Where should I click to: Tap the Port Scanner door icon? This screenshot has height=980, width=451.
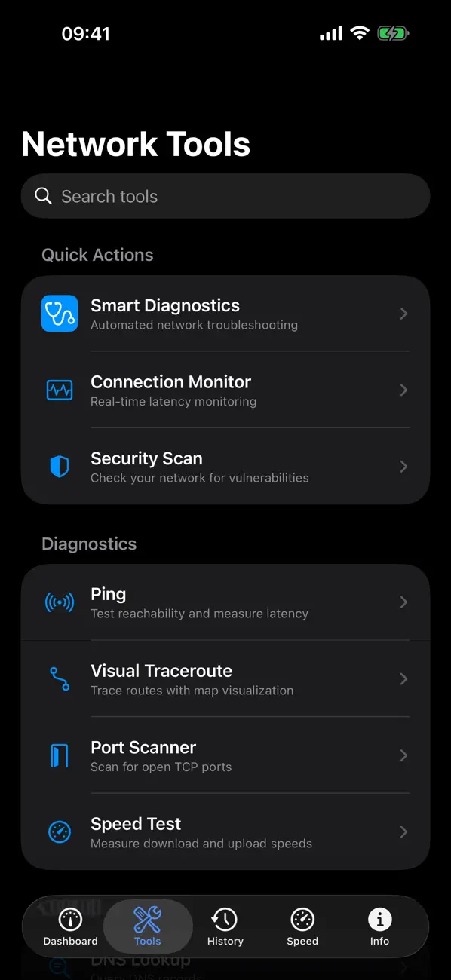coord(59,755)
